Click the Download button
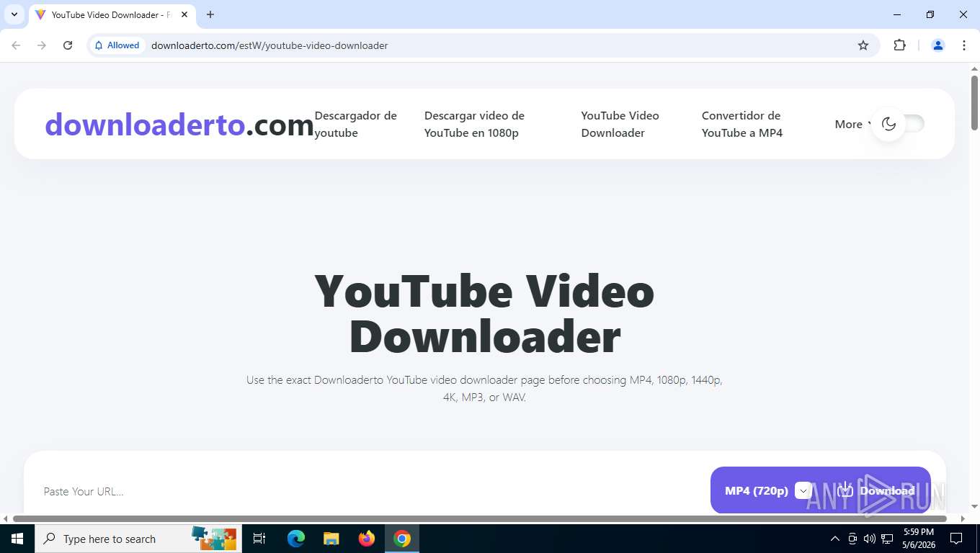 click(x=876, y=491)
